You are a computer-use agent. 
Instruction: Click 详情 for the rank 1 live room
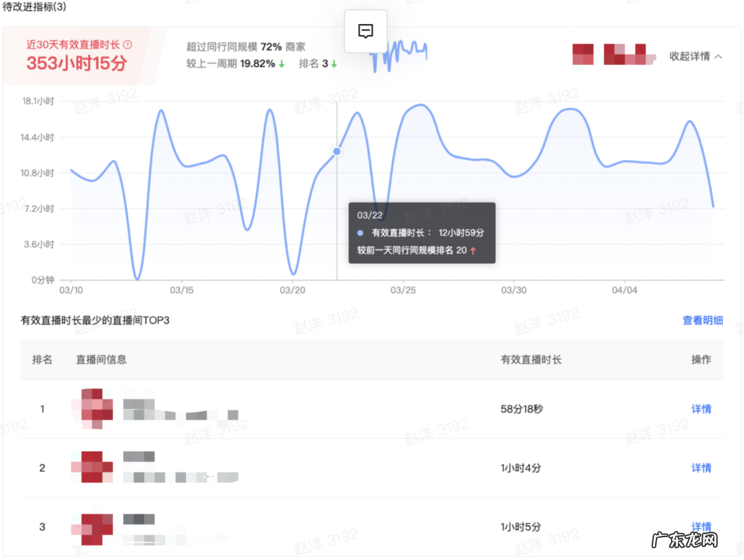point(701,409)
